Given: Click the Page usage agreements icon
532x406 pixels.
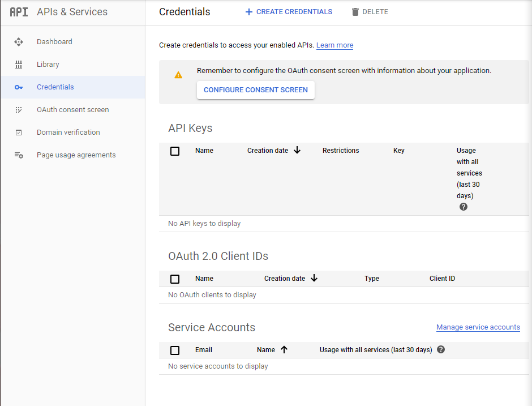Looking at the screenshot, I should point(19,155).
